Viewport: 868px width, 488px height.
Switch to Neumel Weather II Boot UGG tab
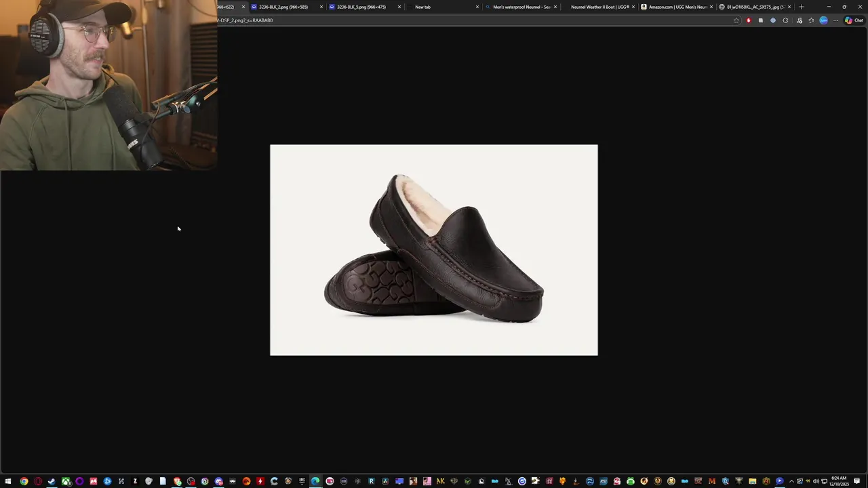click(599, 7)
